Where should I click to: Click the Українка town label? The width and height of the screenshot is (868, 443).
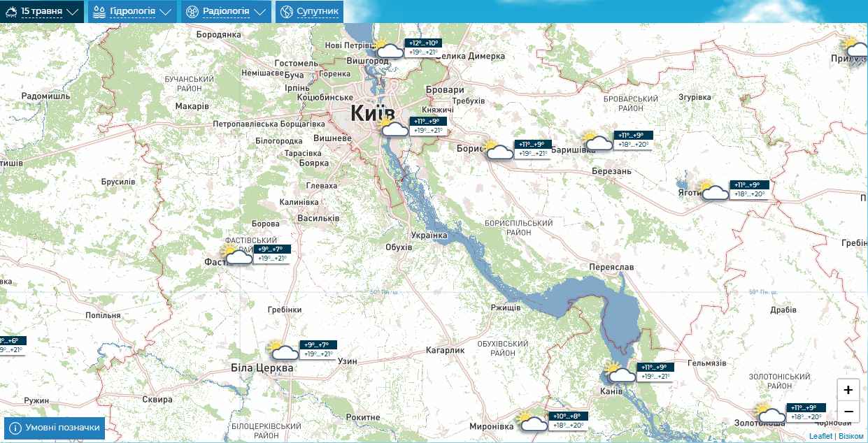pyautogui.click(x=429, y=235)
